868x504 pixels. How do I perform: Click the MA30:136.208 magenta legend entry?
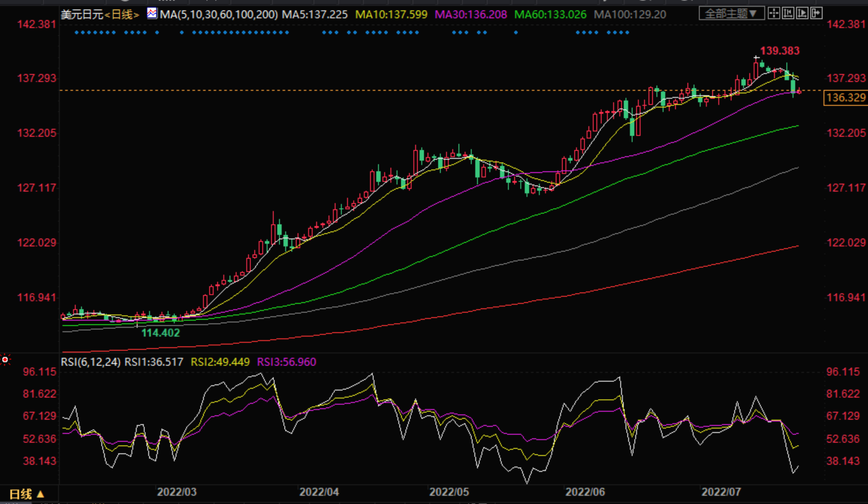coord(470,14)
